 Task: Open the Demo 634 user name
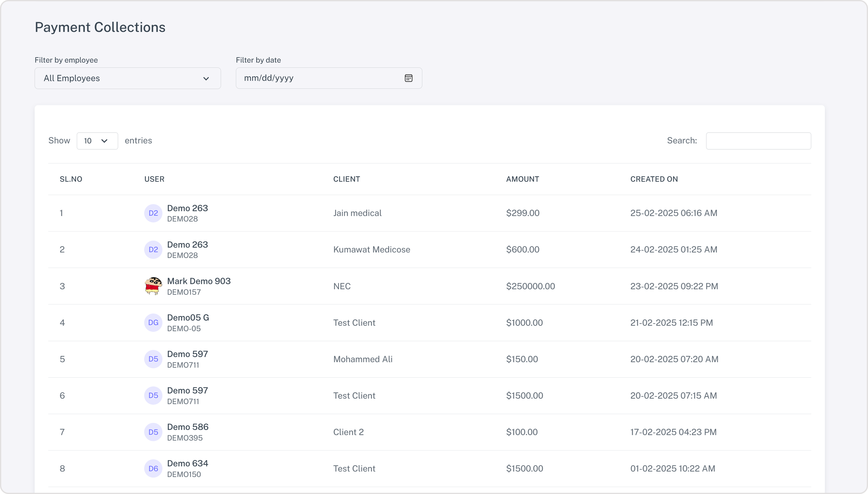[187, 463]
